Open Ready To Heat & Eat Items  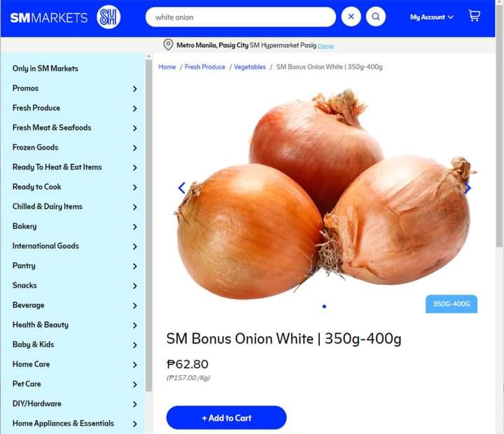pyautogui.click(x=57, y=167)
